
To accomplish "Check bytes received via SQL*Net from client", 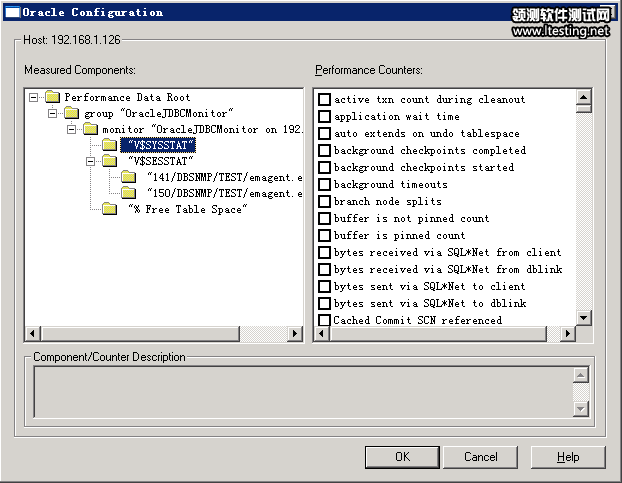I will pyautogui.click(x=324, y=253).
